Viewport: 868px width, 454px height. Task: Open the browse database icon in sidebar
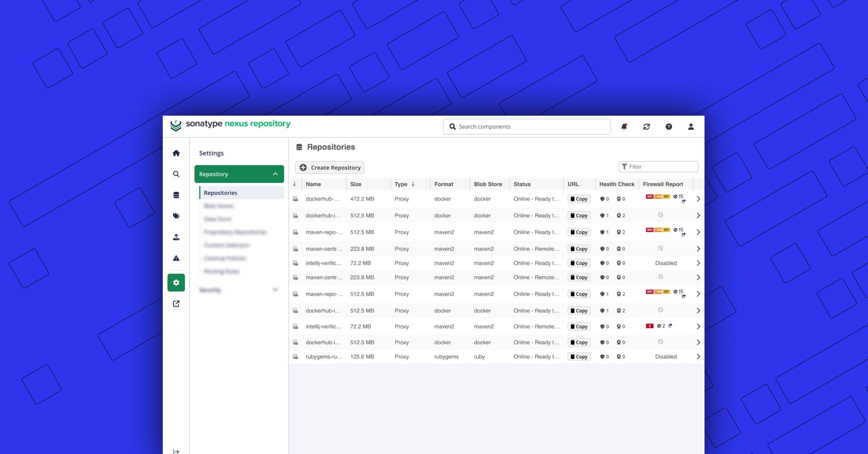pos(176,195)
